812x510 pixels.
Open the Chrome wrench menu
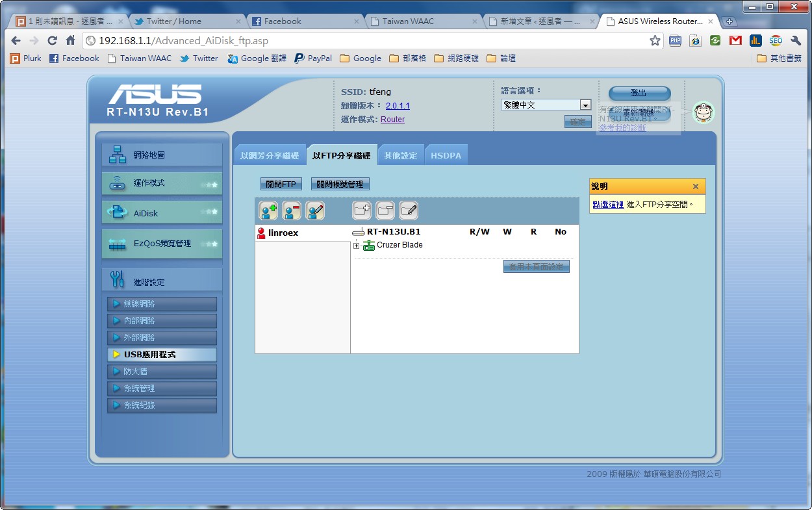tap(796, 40)
